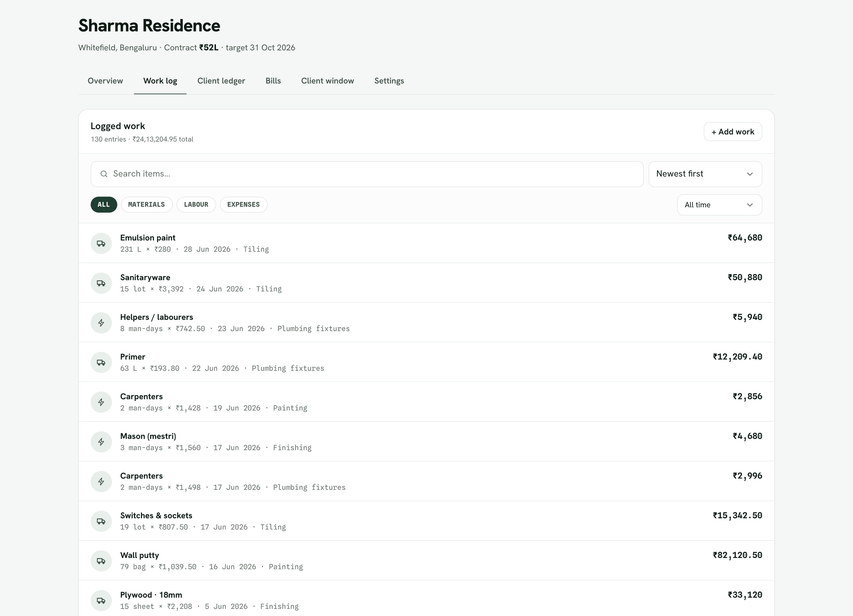Click the Logged work heading
The height and width of the screenshot is (616, 853).
(118, 126)
